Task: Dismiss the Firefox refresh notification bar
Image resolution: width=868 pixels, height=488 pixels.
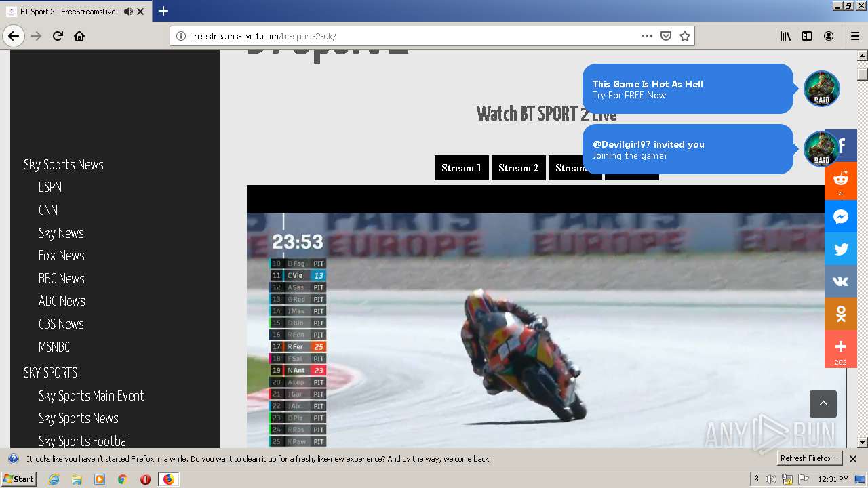Action: [x=853, y=459]
